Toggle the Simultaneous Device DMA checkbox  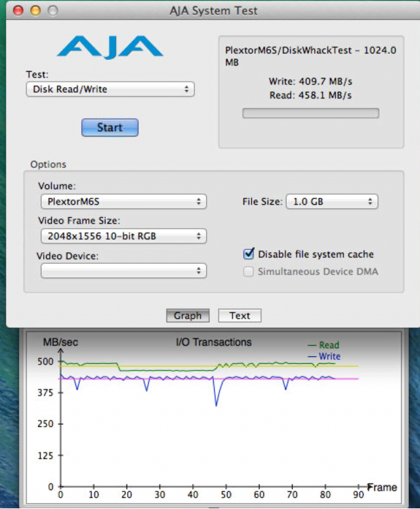pos(249,272)
